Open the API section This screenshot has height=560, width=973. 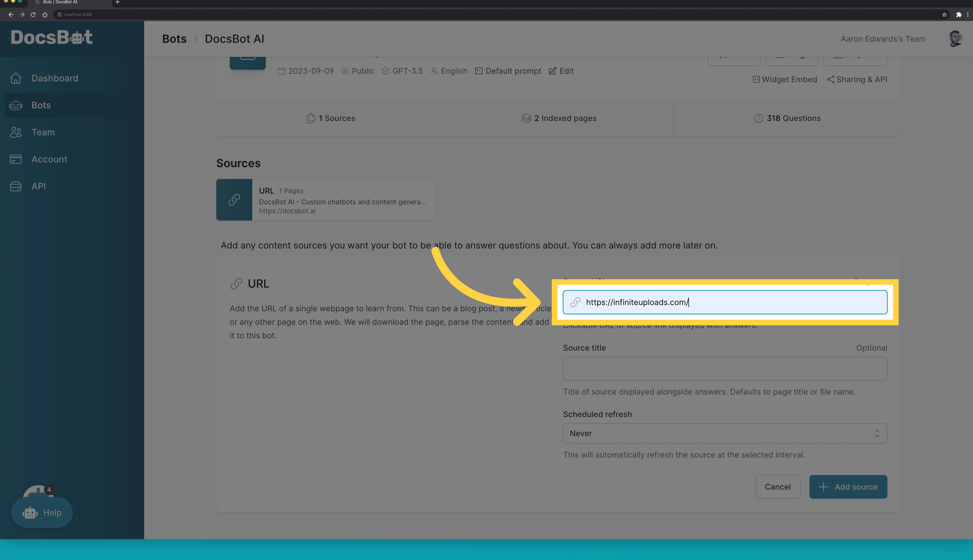click(x=39, y=186)
